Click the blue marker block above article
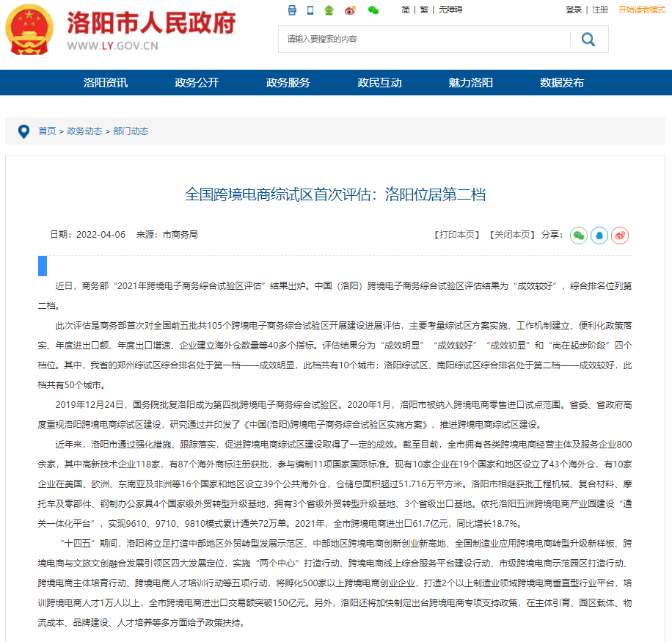This screenshot has width=672, height=642. coord(43,266)
